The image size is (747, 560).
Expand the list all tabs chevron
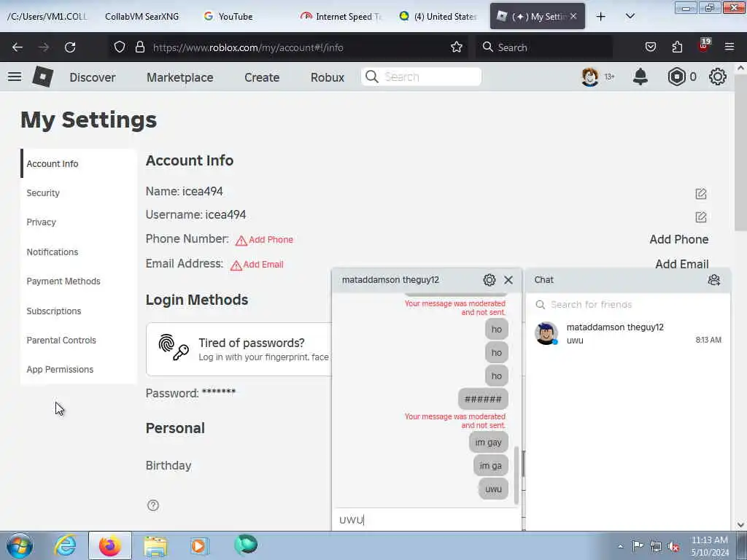pos(630,16)
